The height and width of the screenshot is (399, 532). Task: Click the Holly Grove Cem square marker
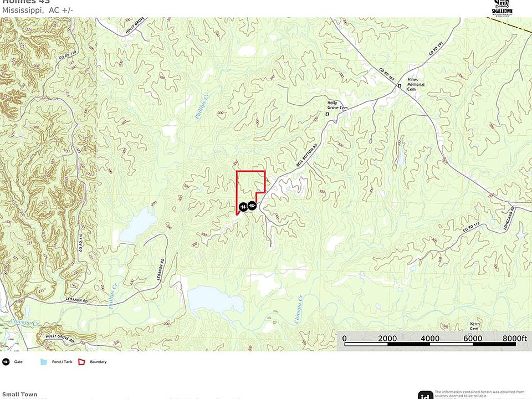tap(328, 114)
